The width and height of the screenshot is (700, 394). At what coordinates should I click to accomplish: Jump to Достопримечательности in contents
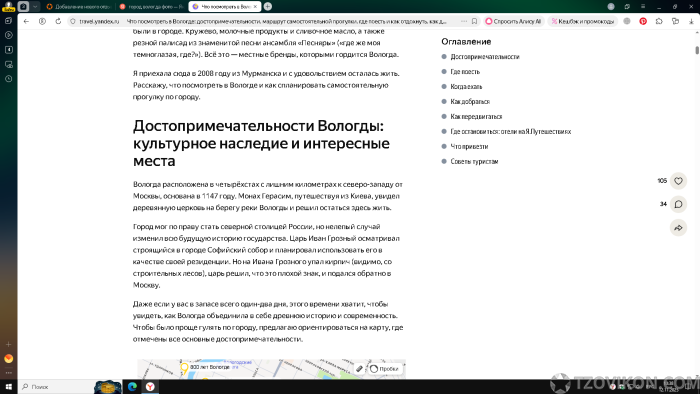click(x=485, y=57)
